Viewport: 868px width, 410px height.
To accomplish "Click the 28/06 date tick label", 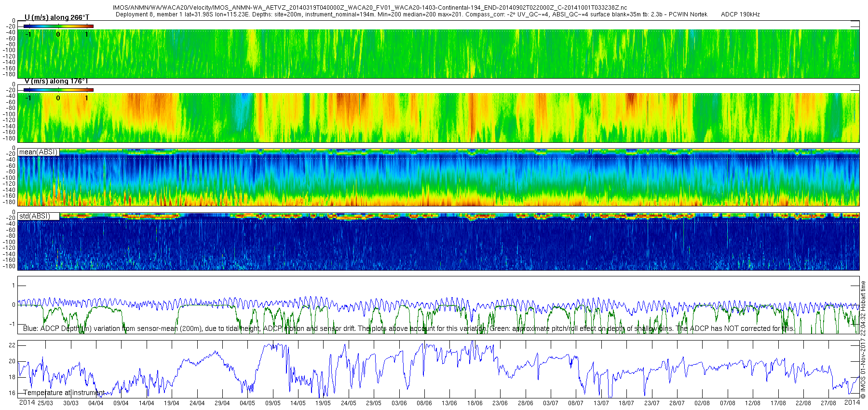I will click(x=526, y=403).
